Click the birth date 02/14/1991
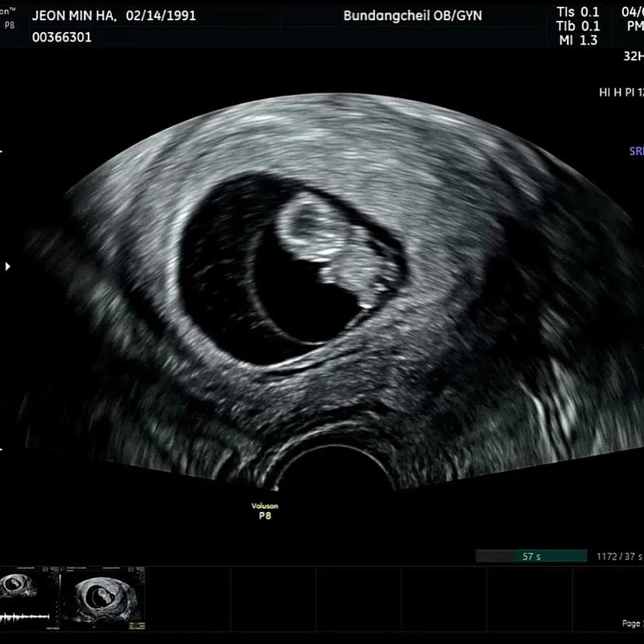The image size is (644, 644). (x=160, y=16)
